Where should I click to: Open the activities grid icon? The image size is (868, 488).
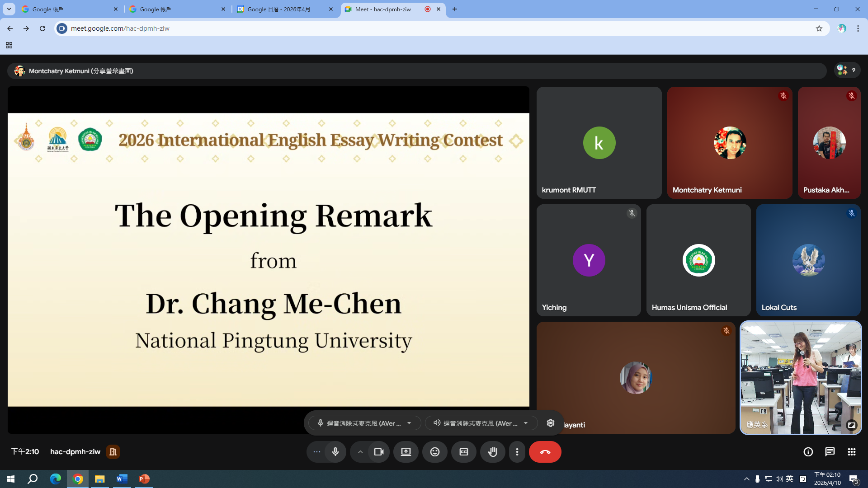tap(851, 452)
